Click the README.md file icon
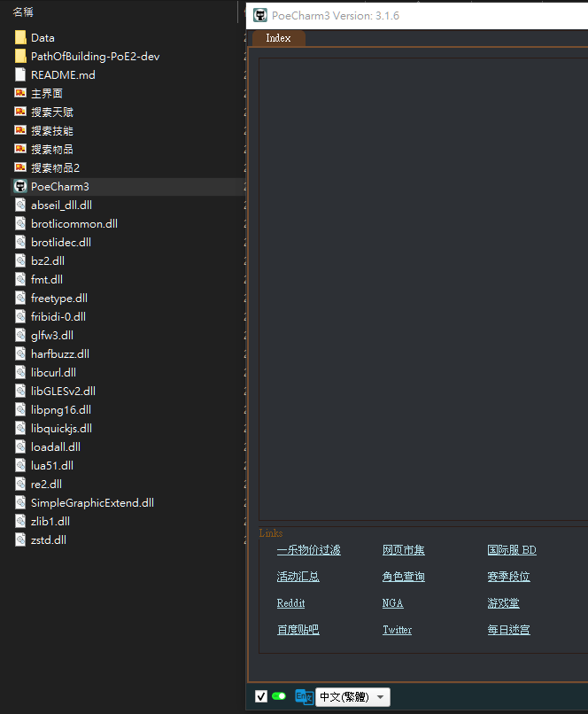Viewport: 588px width, 714px height. [x=20, y=74]
